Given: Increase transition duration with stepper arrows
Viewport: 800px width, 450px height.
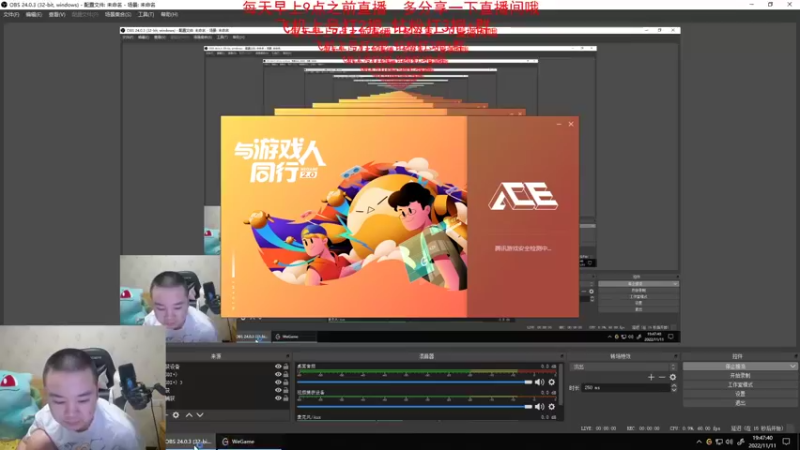Looking at the screenshot, I should pos(674,386).
